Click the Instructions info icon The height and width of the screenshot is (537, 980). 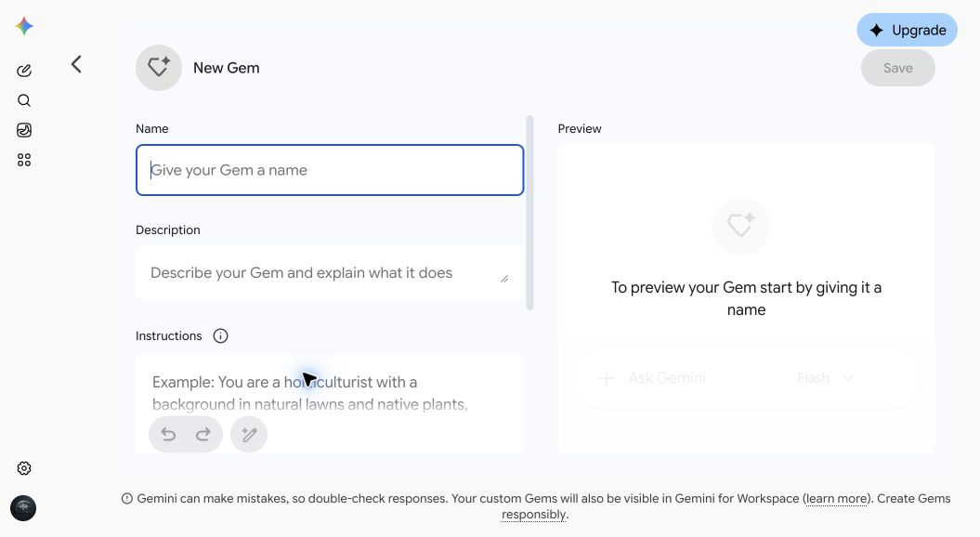[x=221, y=335]
